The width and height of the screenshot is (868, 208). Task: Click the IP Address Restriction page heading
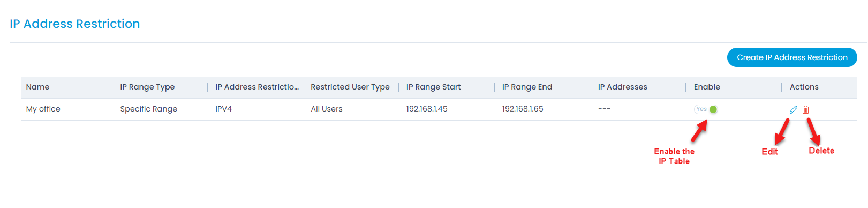[75, 24]
